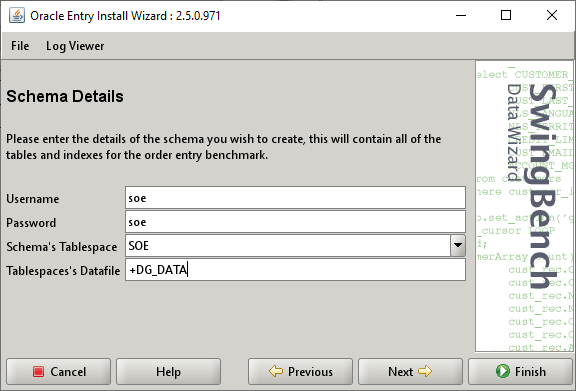Image resolution: width=576 pixels, height=391 pixels.
Task: Click Finish to complete the wizard
Action: pyautogui.click(x=520, y=372)
